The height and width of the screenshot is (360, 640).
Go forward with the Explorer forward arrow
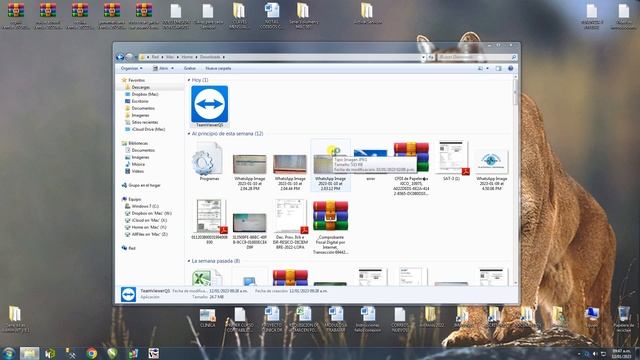[129, 57]
